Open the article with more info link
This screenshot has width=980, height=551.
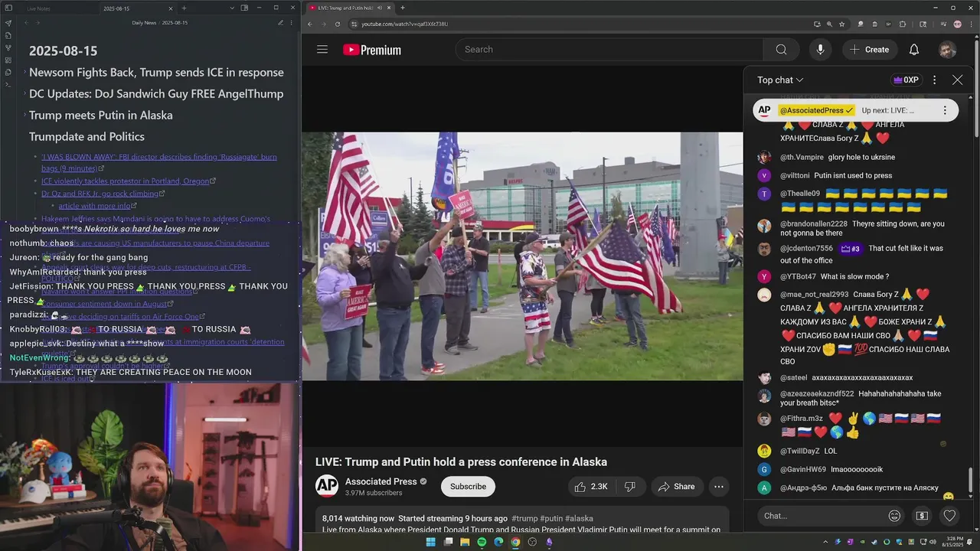pyautogui.click(x=97, y=206)
